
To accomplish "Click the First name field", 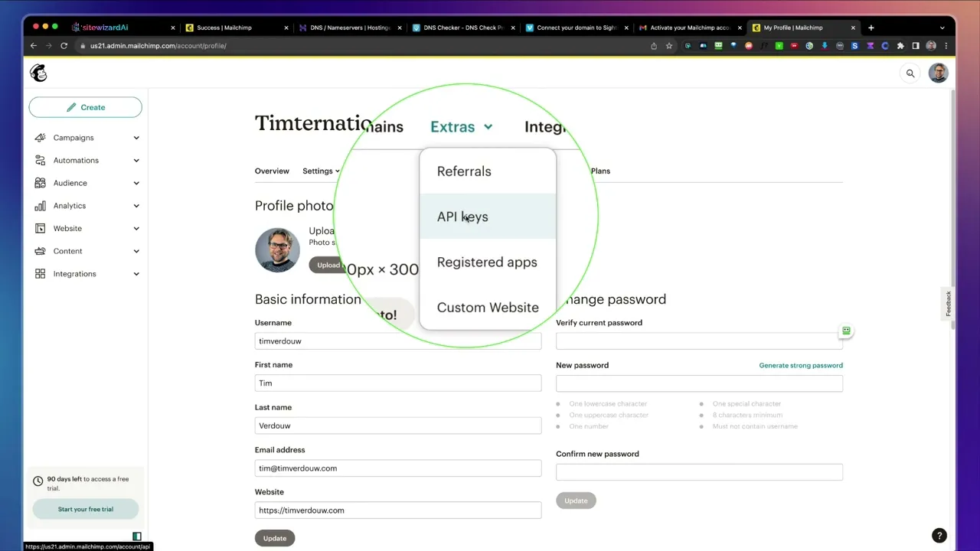I will (x=398, y=383).
